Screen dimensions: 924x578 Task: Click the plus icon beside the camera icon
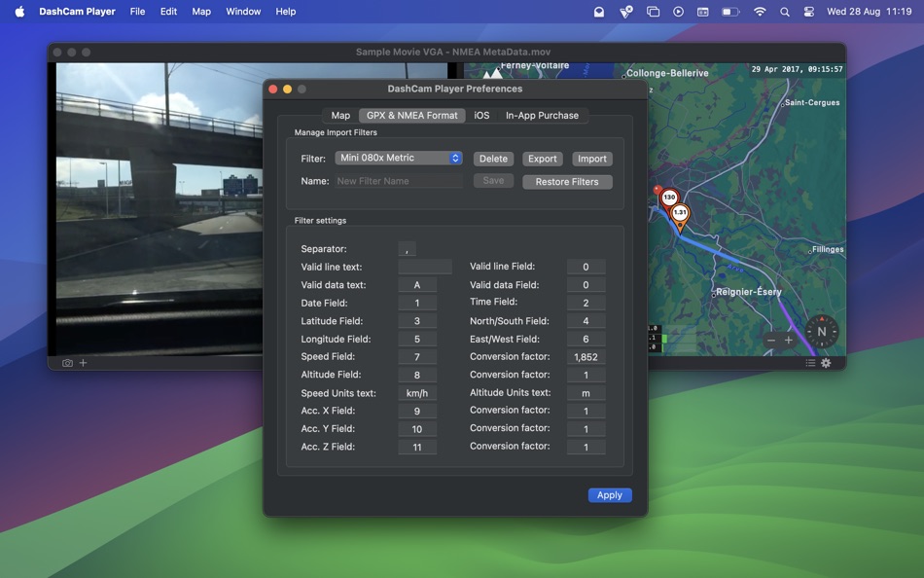pyautogui.click(x=83, y=363)
